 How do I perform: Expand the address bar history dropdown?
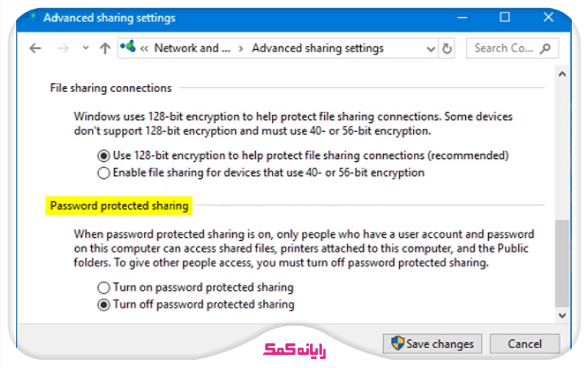pyautogui.click(x=431, y=49)
